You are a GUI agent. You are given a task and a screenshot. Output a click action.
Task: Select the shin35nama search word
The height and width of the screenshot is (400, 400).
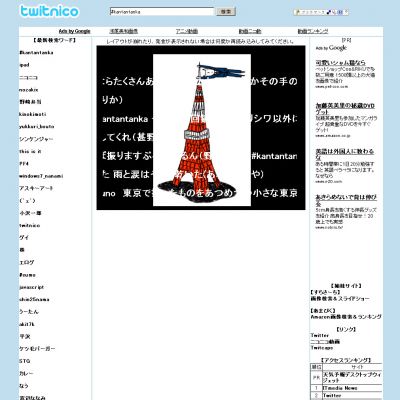click(x=34, y=300)
